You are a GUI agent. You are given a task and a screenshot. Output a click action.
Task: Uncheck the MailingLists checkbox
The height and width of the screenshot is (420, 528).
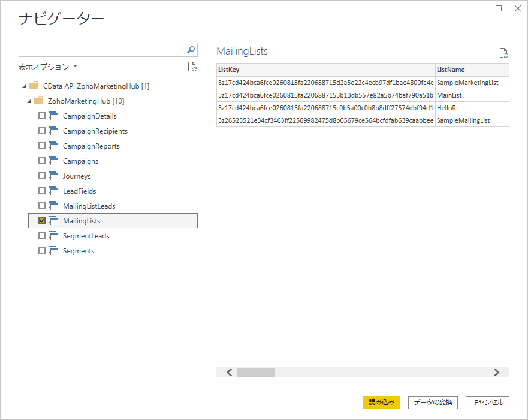[42, 220]
